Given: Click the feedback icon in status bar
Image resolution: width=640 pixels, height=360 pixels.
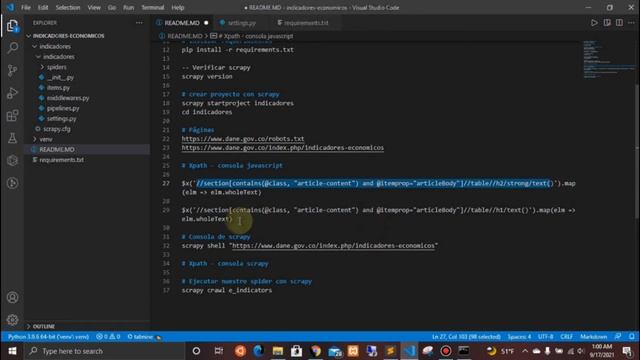Looking at the screenshot, I should [618, 337].
